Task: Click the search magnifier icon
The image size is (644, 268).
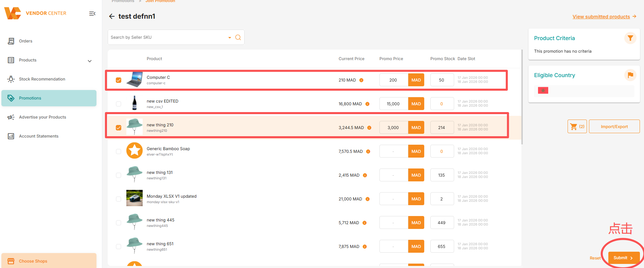Action: [x=238, y=37]
